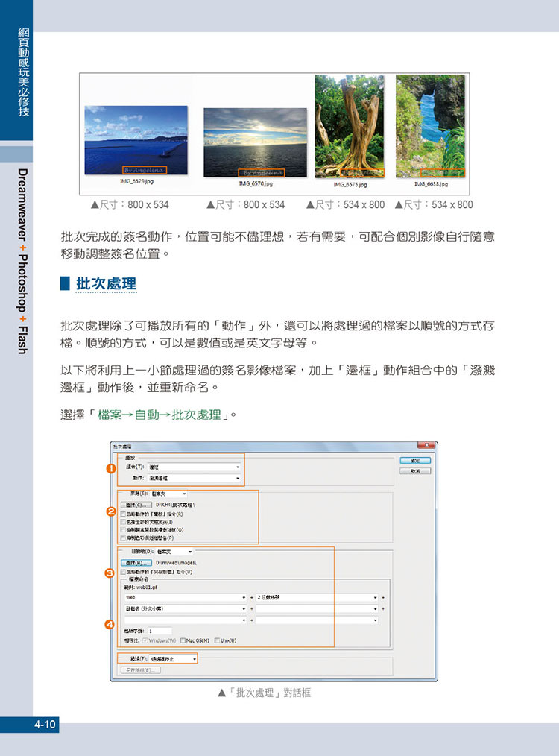This screenshot has height=756, width=559.
Task: Open the 組合 dropdown showing 邊框
Action: 194,466
